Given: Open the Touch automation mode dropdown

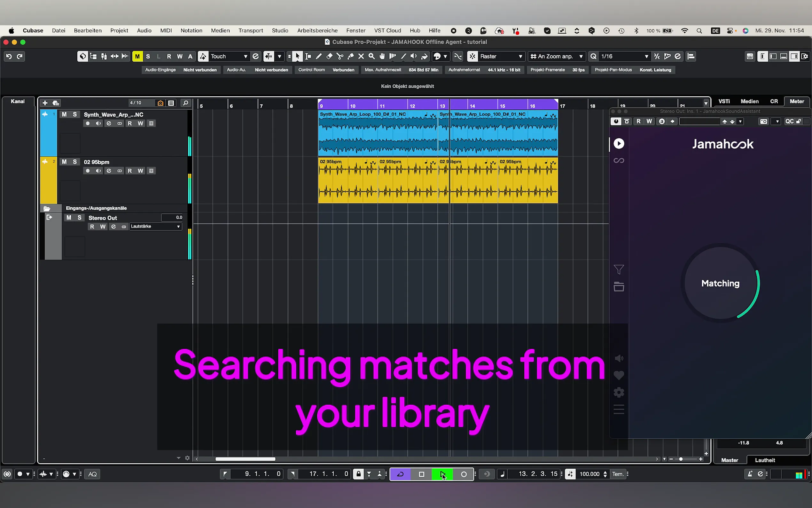Looking at the screenshot, I should [x=229, y=56].
